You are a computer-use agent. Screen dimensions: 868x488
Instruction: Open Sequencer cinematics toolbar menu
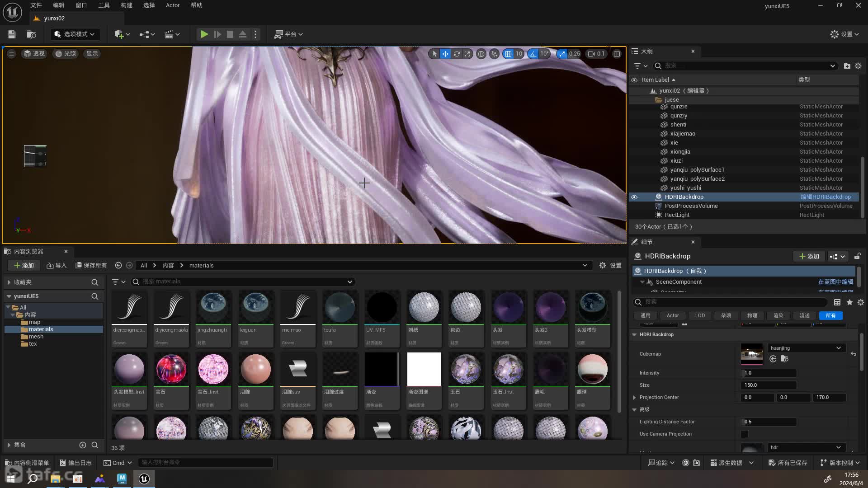click(x=172, y=34)
